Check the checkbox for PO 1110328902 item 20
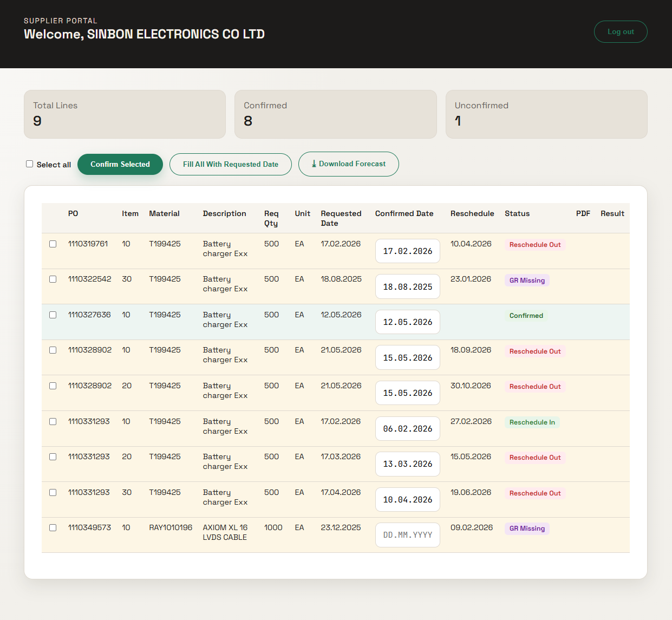 53,386
